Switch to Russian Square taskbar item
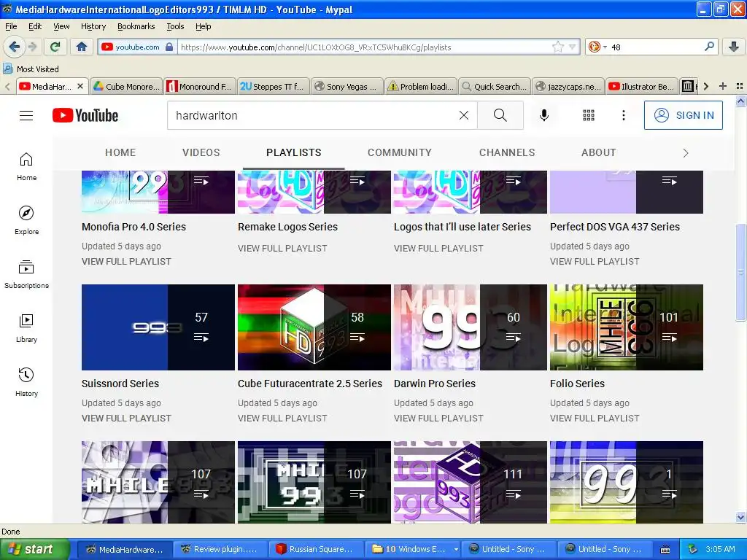This screenshot has height=560, width=747. tap(315, 549)
